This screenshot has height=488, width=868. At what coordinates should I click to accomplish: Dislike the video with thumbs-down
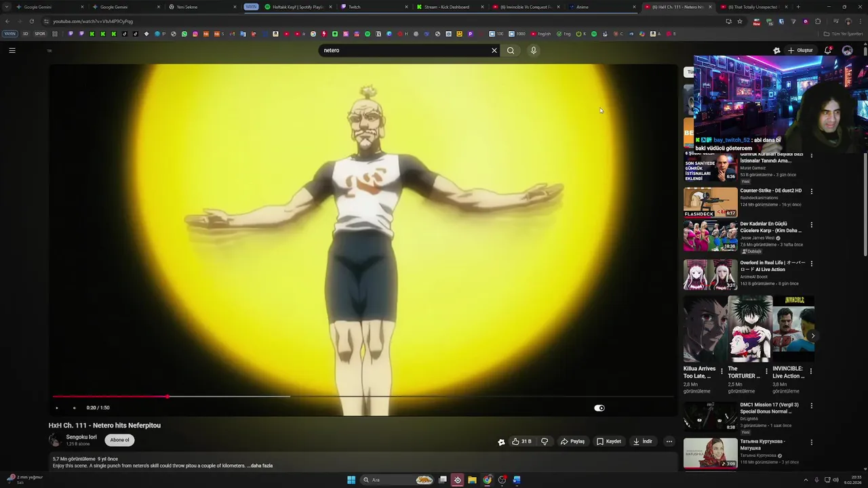(545, 441)
